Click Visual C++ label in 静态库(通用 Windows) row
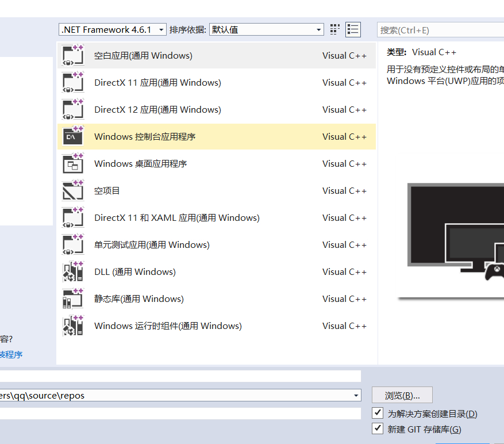504x444 pixels. 345,299
